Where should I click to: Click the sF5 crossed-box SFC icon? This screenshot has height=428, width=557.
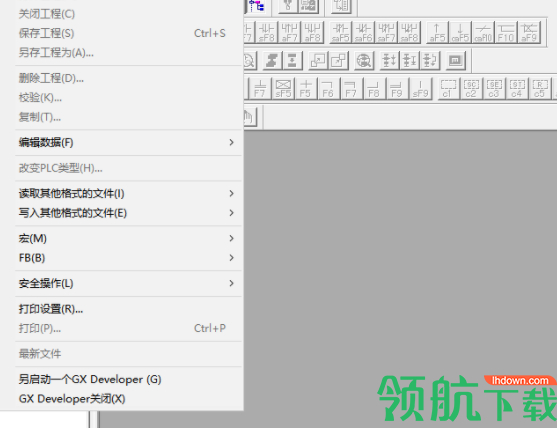[283, 88]
